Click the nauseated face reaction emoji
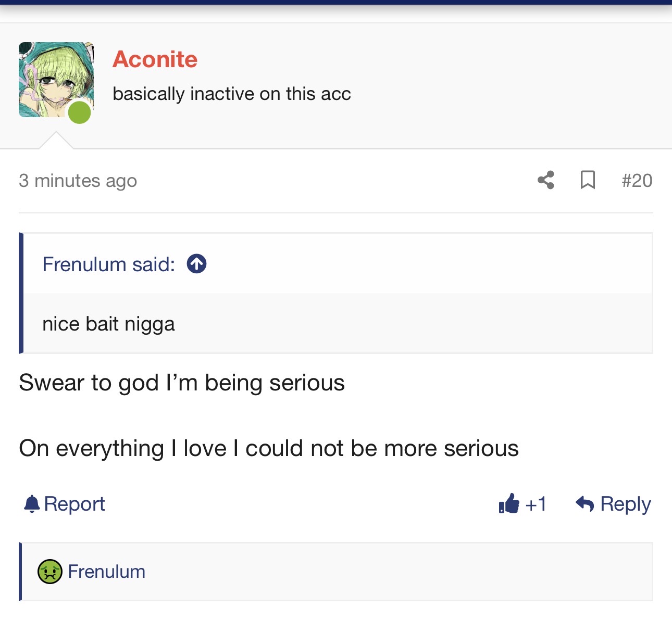The height and width of the screenshot is (620, 672). point(50,572)
